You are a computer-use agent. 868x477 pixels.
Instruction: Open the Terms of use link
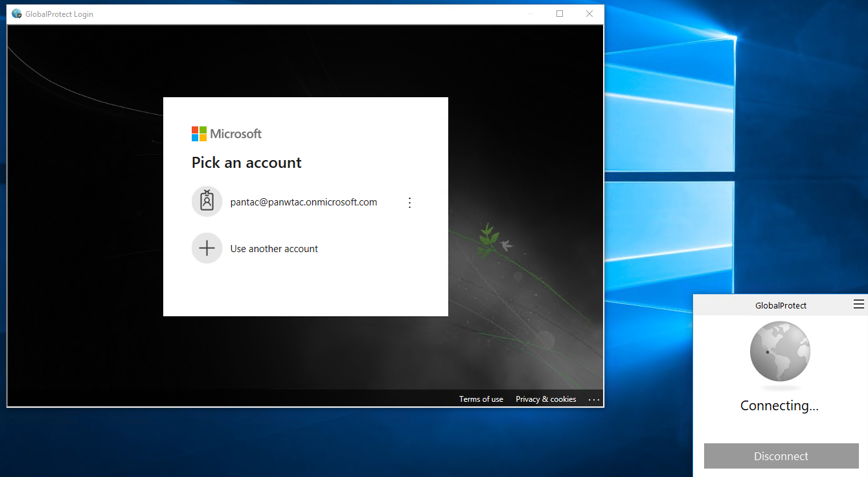(481, 399)
